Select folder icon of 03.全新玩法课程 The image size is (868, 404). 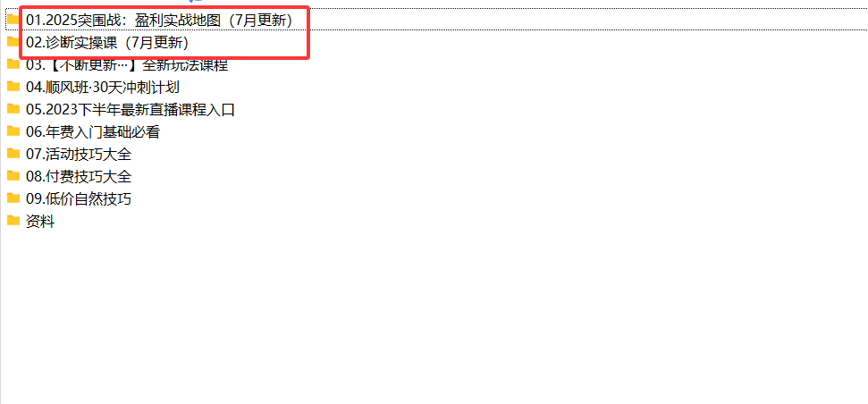[13, 64]
